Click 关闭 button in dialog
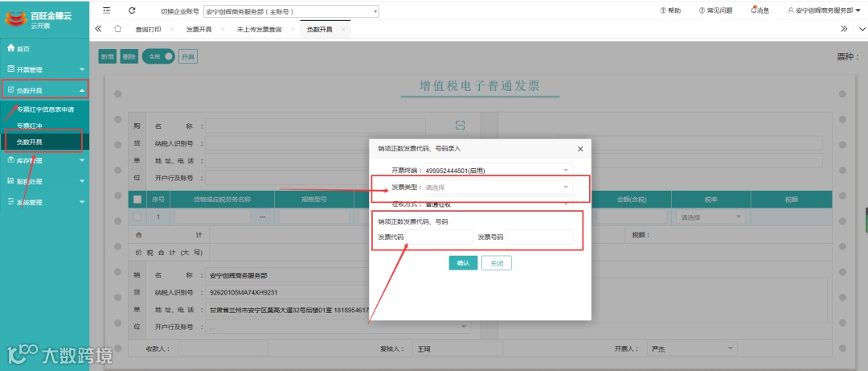Screen dimensions: 868x371 point(497,263)
